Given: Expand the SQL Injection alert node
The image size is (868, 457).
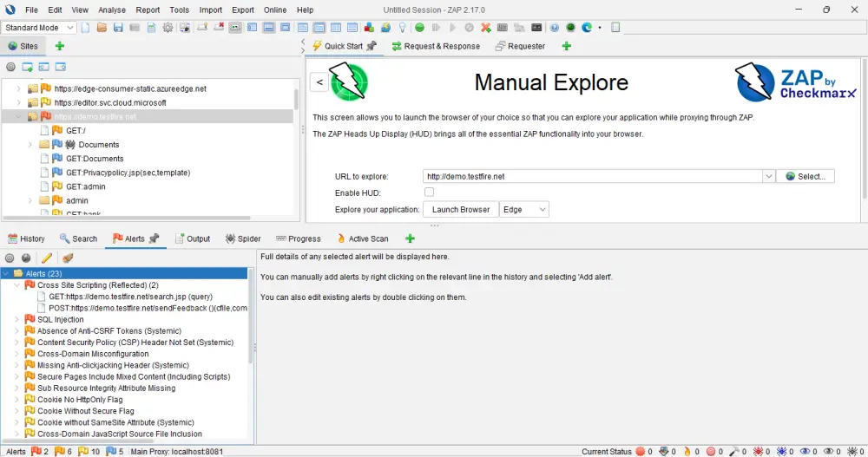Looking at the screenshot, I should coord(17,319).
